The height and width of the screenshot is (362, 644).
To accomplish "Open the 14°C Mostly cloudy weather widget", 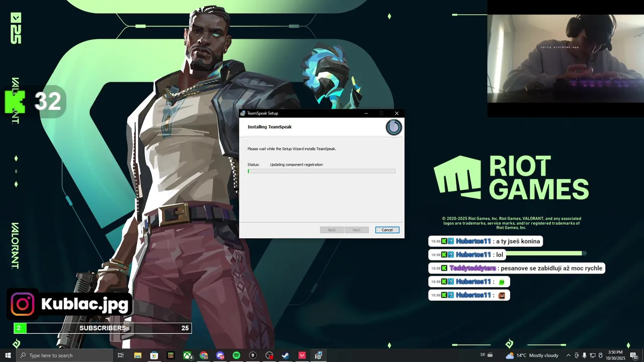I will 532,355.
